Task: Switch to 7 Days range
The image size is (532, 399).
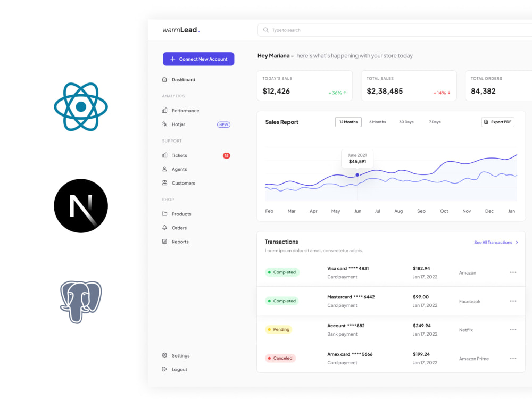Action: pos(435,122)
